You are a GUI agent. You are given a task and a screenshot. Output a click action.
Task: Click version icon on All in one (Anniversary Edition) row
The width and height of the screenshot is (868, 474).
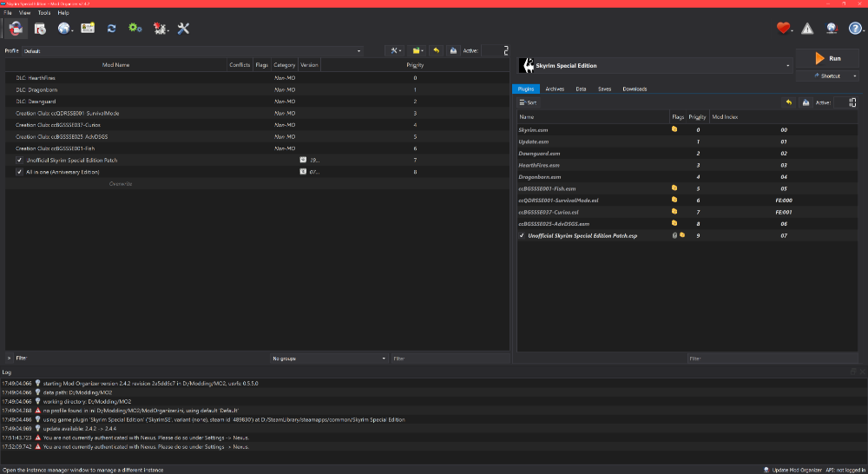(303, 171)
